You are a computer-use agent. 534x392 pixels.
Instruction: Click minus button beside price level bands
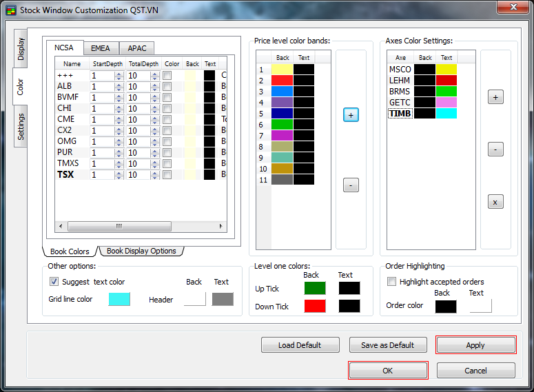[351, 185]
